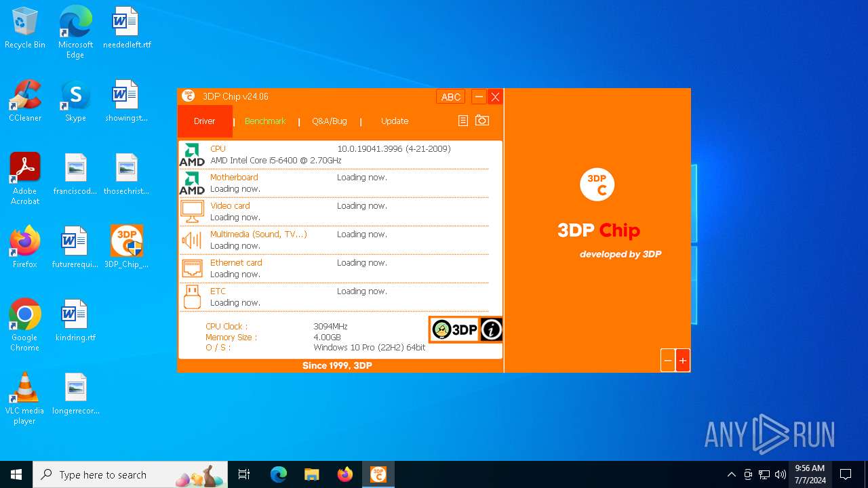Open the ETC driver link

point(218,291)
